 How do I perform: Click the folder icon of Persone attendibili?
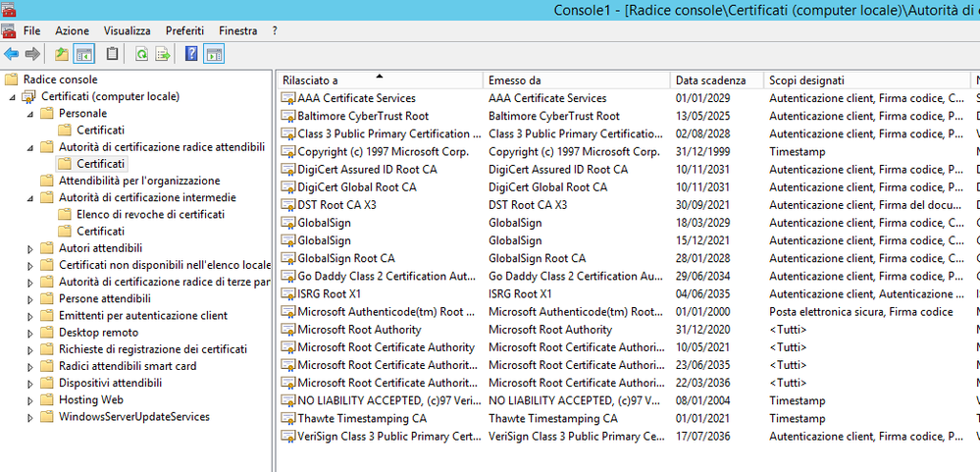tap(47, 298)
